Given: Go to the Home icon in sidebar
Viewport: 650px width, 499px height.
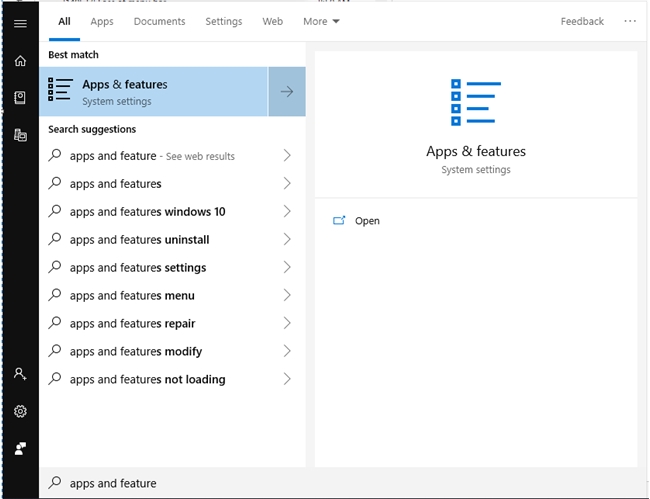Looking at the screenshot, I should click(x=20, y=61).
